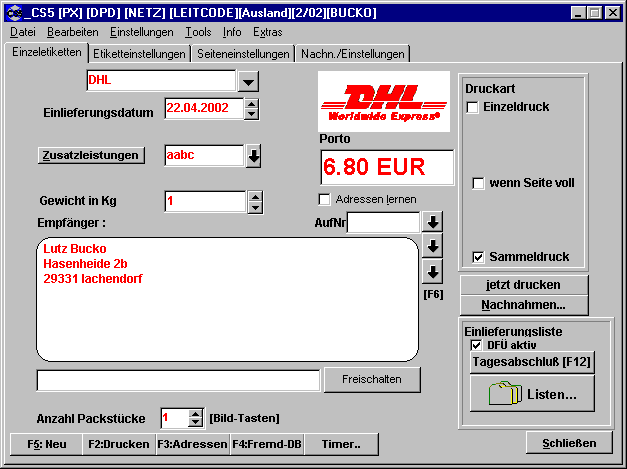Click the DHL Worldwide Express logo
The width and height of the screenshot is (627, 469).
(384, 102)
